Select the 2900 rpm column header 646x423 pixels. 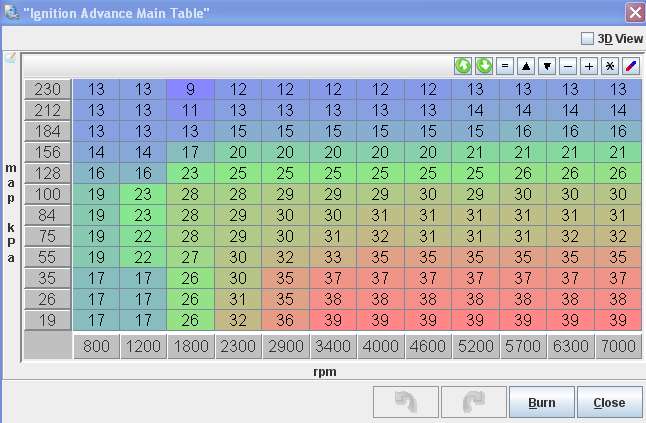coord(286,346)
